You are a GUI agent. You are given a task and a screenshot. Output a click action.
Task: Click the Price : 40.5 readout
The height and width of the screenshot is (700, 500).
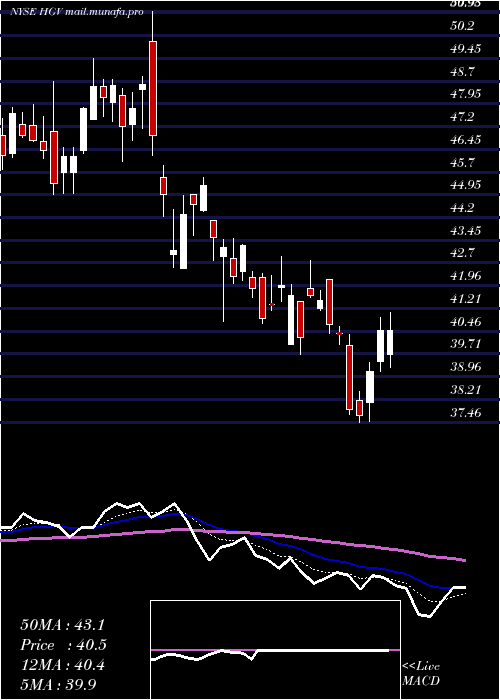pyautogui.click(x=63, y=645)
